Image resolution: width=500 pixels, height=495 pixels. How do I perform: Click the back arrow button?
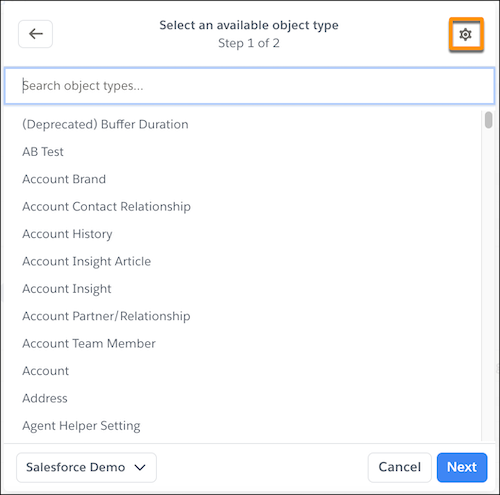pos(35,34)
